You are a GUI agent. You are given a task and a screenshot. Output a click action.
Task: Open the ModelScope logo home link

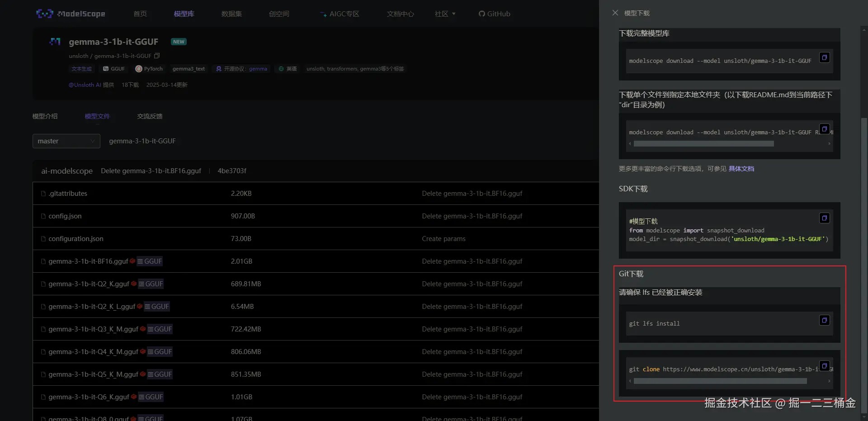pos(71,14)
